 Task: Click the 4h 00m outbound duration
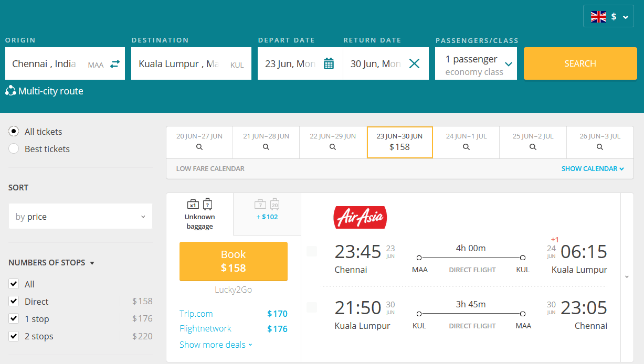[x=470, y=248]
